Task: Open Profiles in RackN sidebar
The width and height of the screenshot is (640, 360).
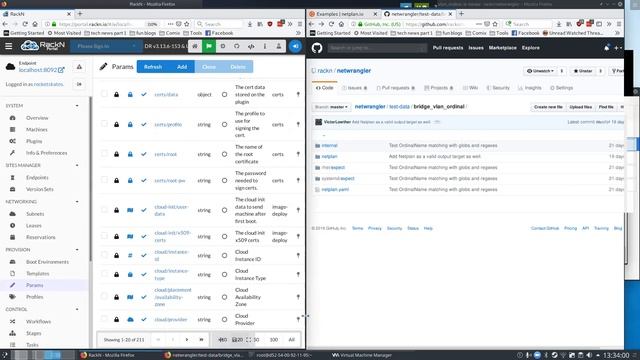Action: pos(34,297)
